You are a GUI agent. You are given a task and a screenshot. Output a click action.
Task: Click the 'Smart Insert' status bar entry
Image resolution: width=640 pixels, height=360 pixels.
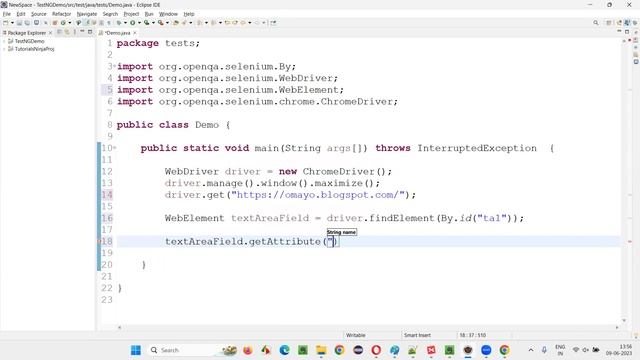pyautogui.click(x=417, y=335)
